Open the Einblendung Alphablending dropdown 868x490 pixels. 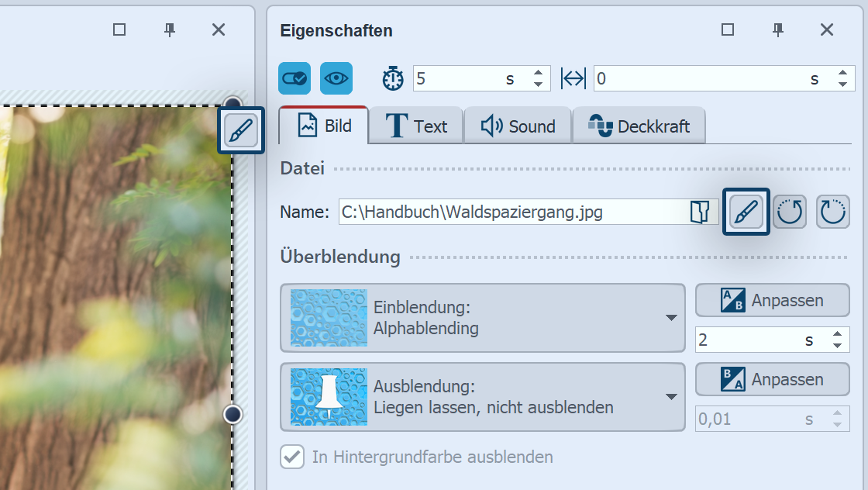click(x=480, y=318)
